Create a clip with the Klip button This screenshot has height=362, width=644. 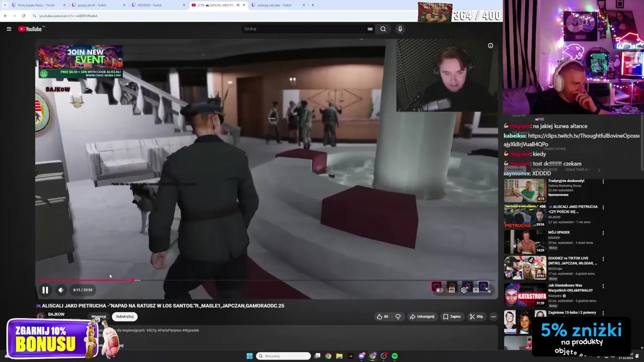pos(476,317)
